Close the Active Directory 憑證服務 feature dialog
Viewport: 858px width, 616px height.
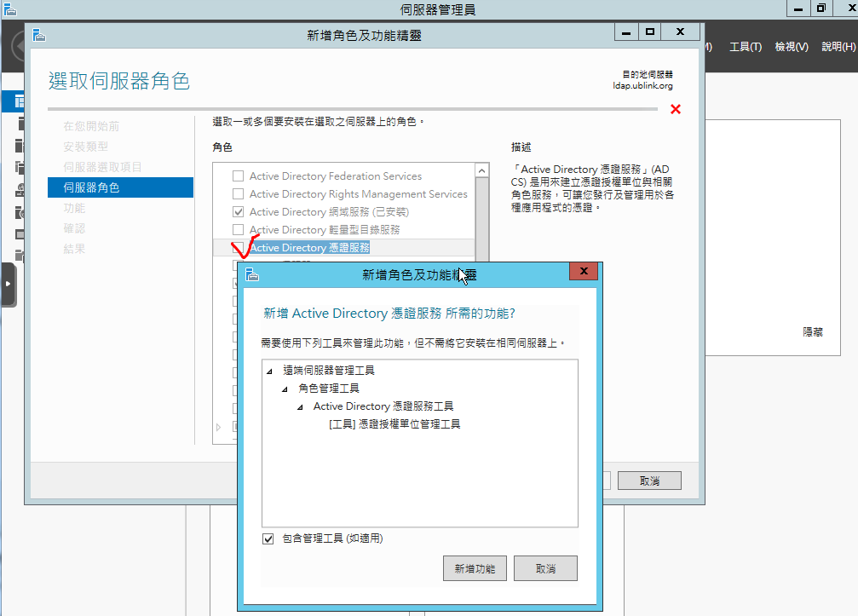click(x=584, y=271)
